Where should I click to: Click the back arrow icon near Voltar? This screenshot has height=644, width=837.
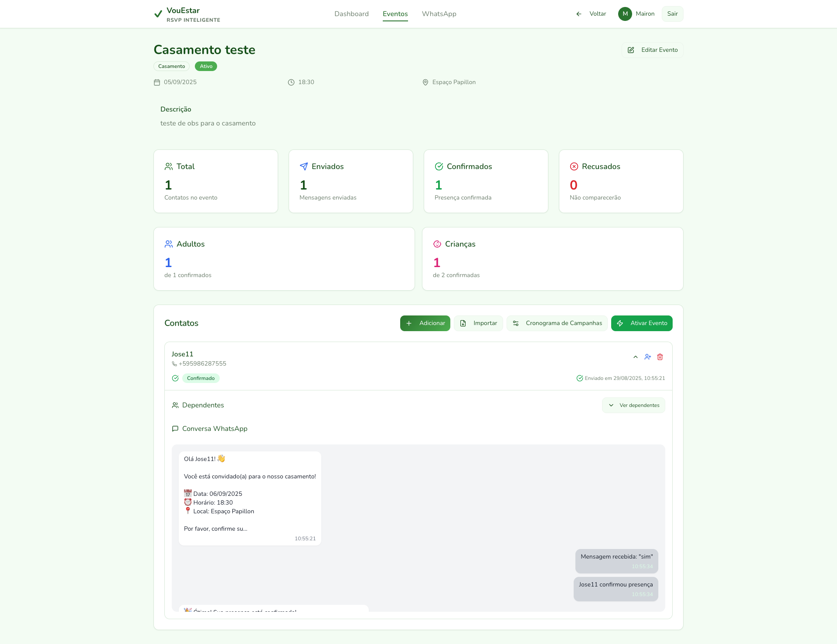(x=579, y=14)
